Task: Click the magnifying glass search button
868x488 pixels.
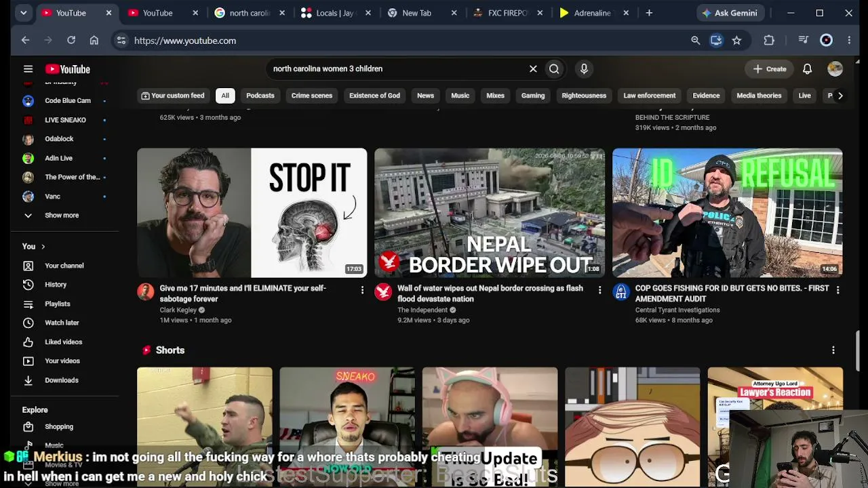Action: (554, 68)
